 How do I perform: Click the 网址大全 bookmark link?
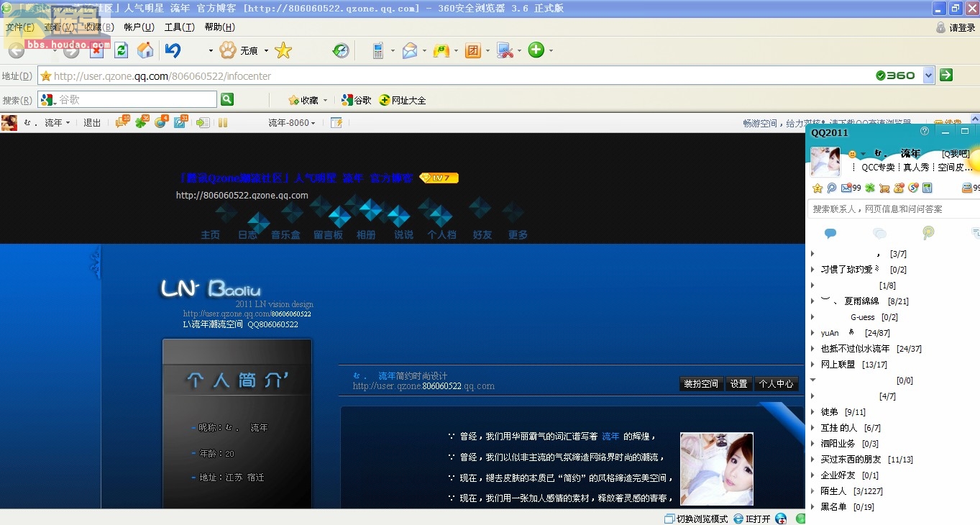click(403, 100)
